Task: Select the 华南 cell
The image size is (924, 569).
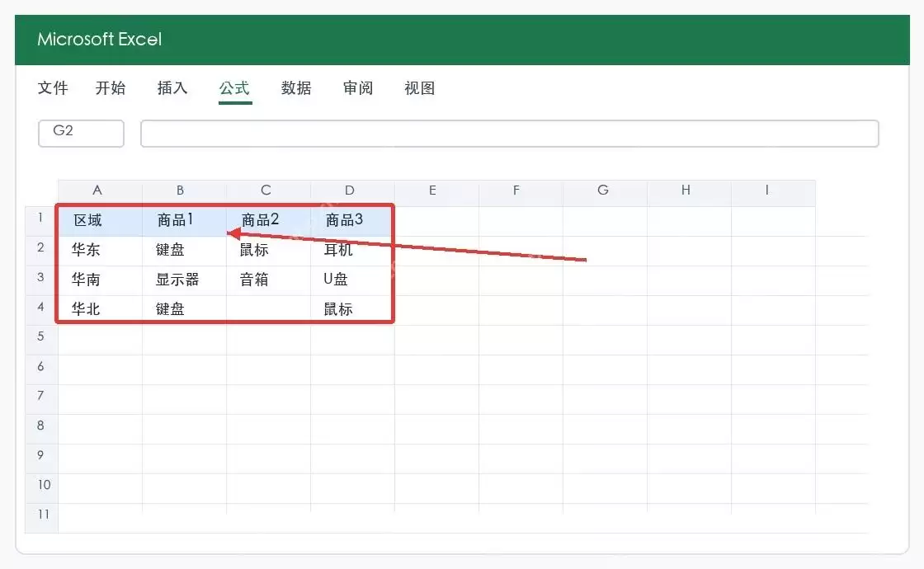Action: point(100,280)
